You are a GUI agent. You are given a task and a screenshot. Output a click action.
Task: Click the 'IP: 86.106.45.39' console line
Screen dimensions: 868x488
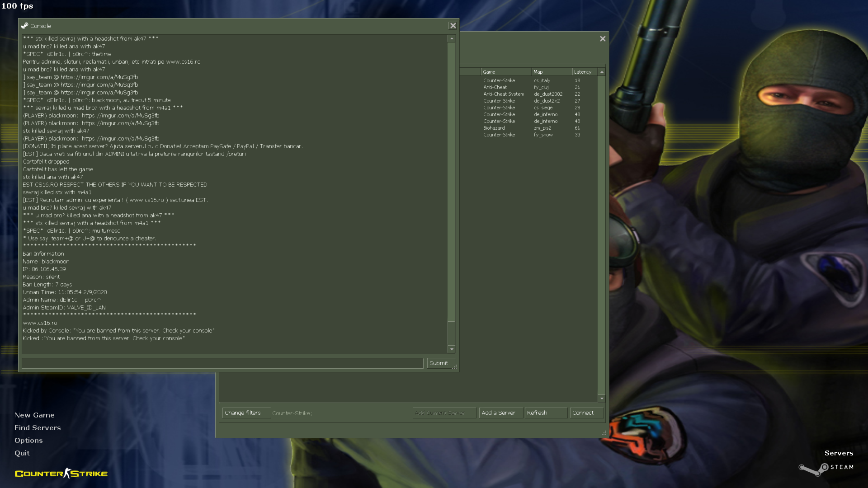point(44,269)
